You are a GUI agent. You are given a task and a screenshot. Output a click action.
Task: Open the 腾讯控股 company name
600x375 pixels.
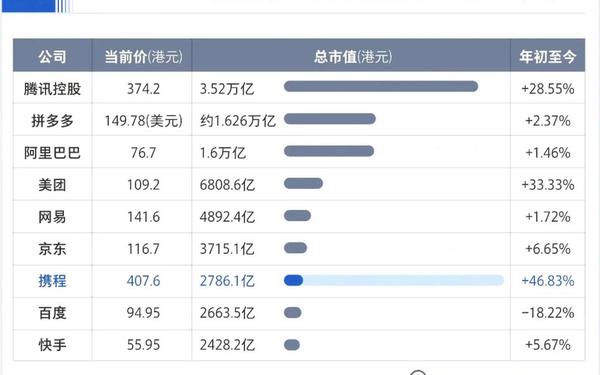(x=52, y=89)
